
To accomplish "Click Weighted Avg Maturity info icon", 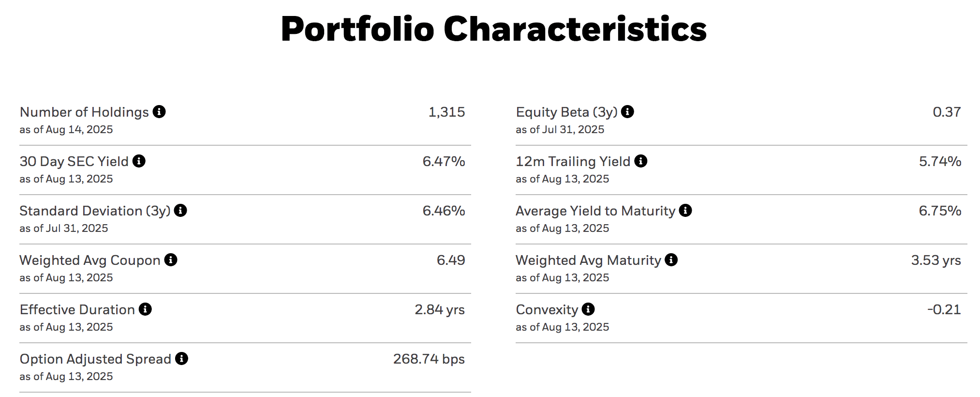I will coord(671,260).
